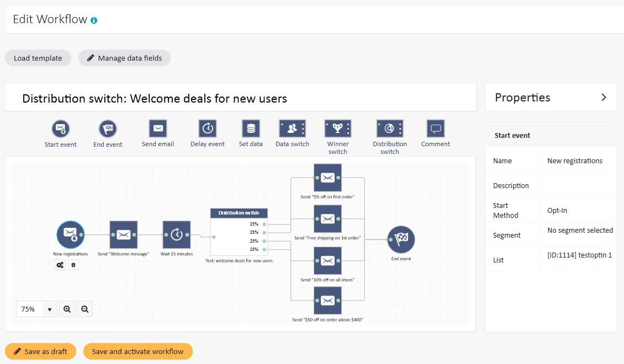
Task: Select the Wait 15 minutes node
Action: pyautogui.click(x=177, y=235)
